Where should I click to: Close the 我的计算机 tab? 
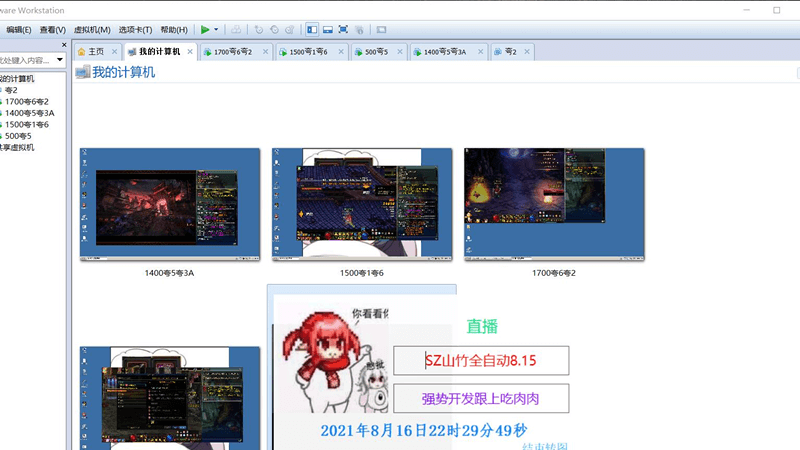coord(190,52)
